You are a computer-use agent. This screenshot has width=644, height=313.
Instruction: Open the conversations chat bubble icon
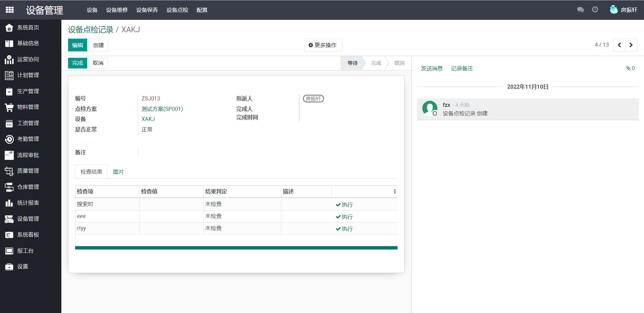click(x=580, y=10)
